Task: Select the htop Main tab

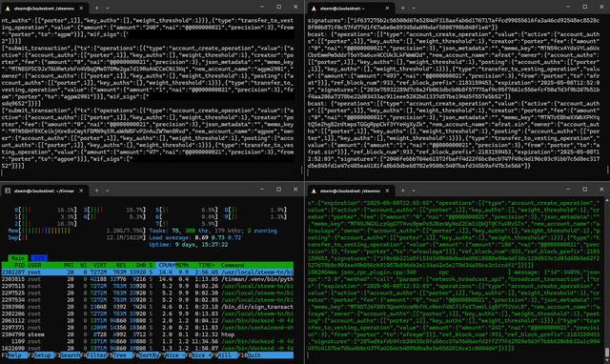Action: [x=18, y=258]
